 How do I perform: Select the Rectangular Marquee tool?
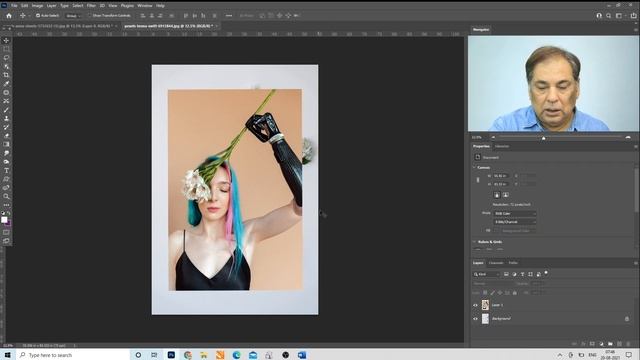(6, 49)
